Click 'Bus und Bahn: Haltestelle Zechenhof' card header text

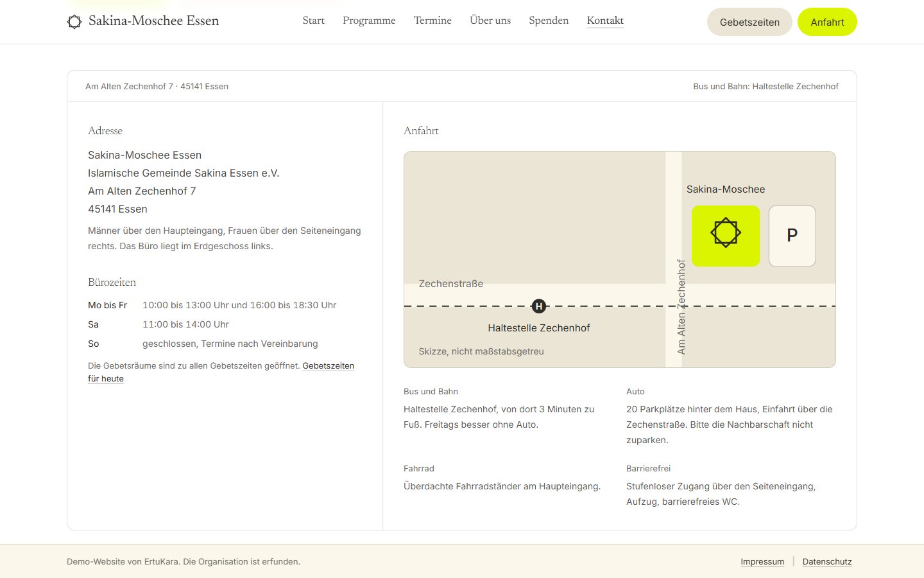point(766,87)
